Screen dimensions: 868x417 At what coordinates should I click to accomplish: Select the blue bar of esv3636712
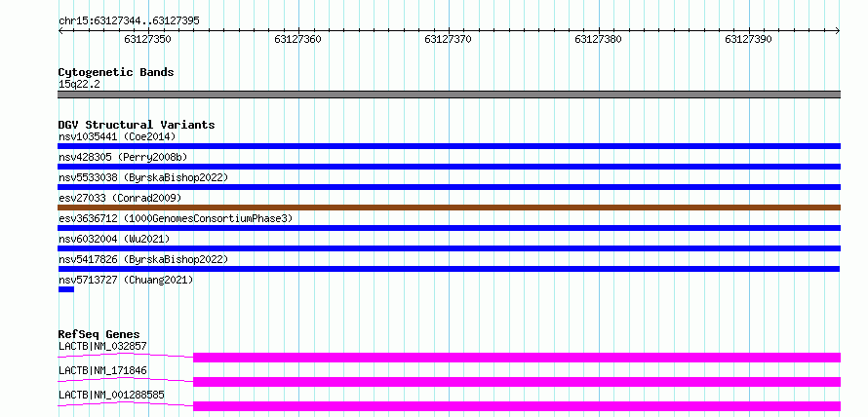point(449,228)
